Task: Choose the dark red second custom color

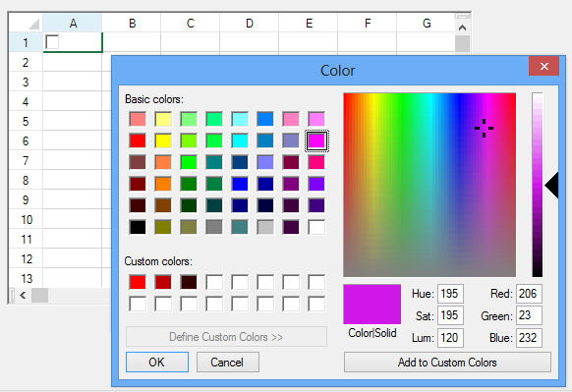Action: tap(163, 282)
